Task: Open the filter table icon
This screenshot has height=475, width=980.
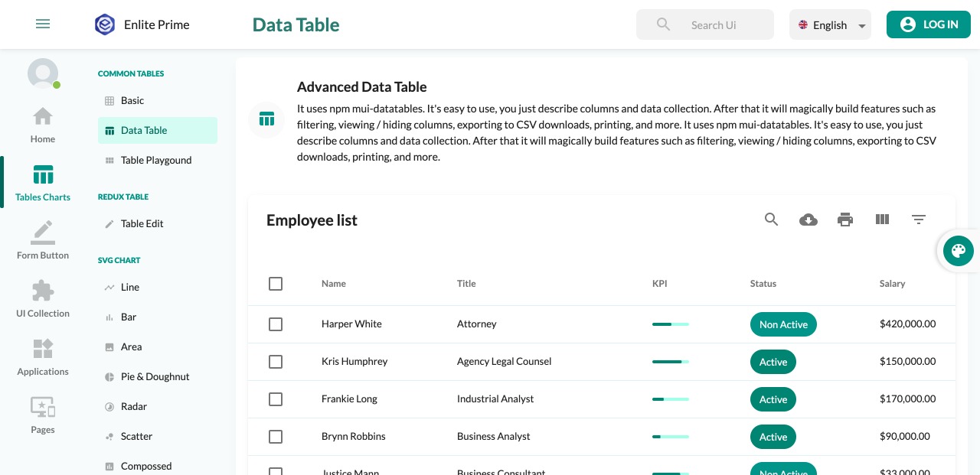Action: coord(919,220)
